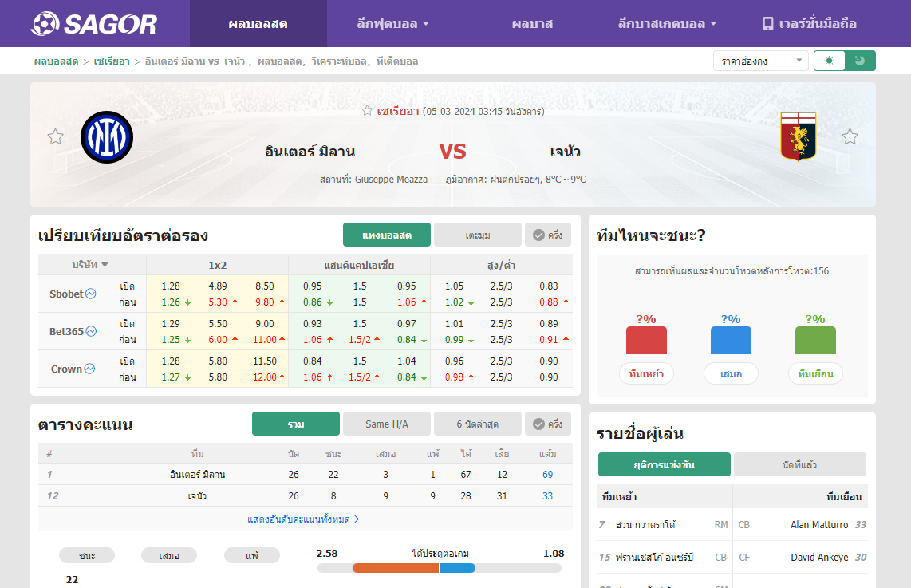This screenshot has height=588, width=911.
Task: Open Bet365 odds trend chart icon
Action: [x=91, y=331]
